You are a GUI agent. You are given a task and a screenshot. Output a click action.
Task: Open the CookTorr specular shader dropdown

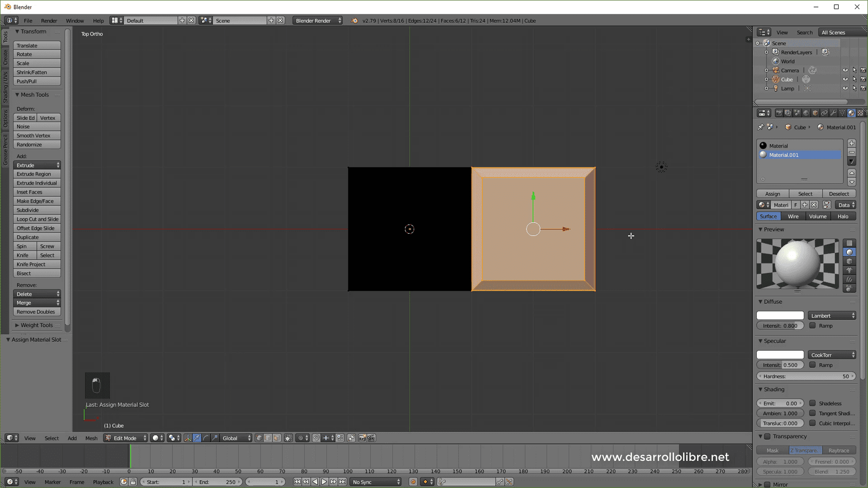832,355
